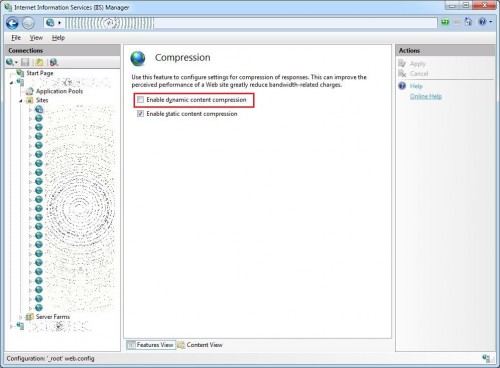Click the Server Farms folder icon
Viewport: 500px width, 368px height.
[x=30, y=317]
